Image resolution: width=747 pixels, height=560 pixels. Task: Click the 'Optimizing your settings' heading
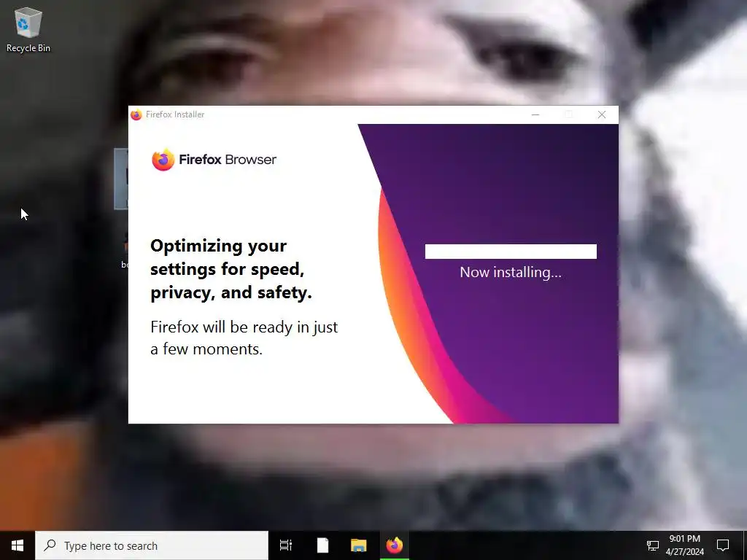[x=231, y=269]
